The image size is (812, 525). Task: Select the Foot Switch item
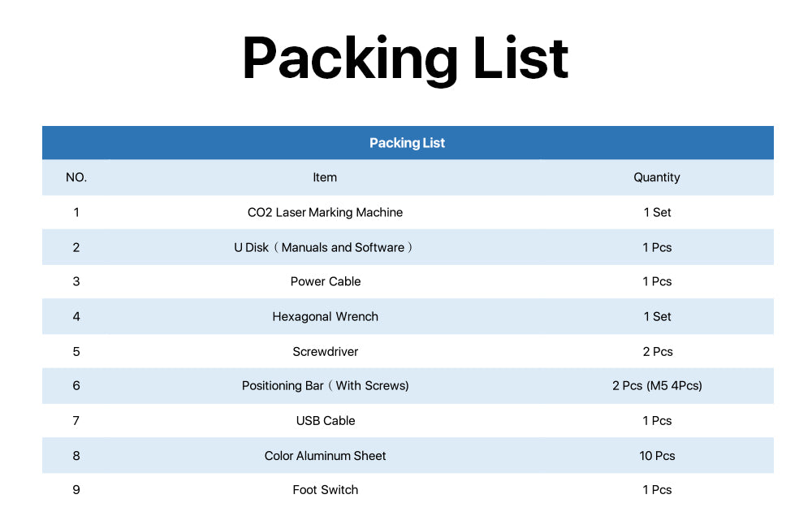click(x=326, y=490)
